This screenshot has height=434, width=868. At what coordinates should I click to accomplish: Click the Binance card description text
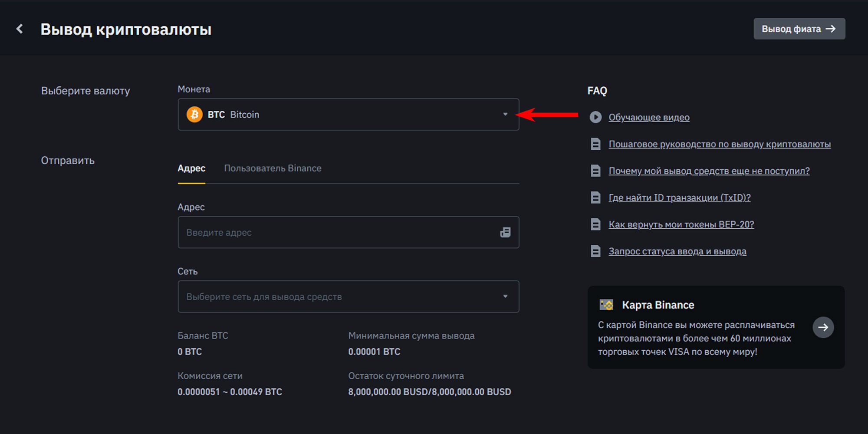click(x=696, y=338)
